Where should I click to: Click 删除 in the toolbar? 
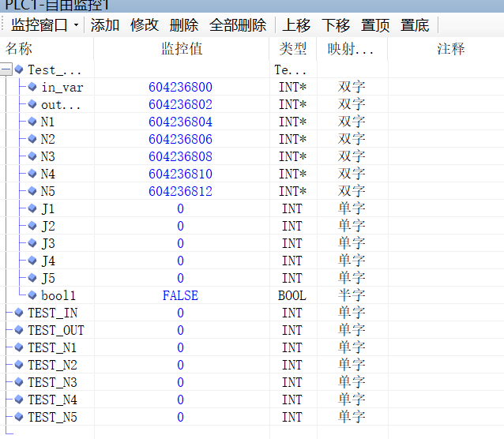tap(184, 25)
